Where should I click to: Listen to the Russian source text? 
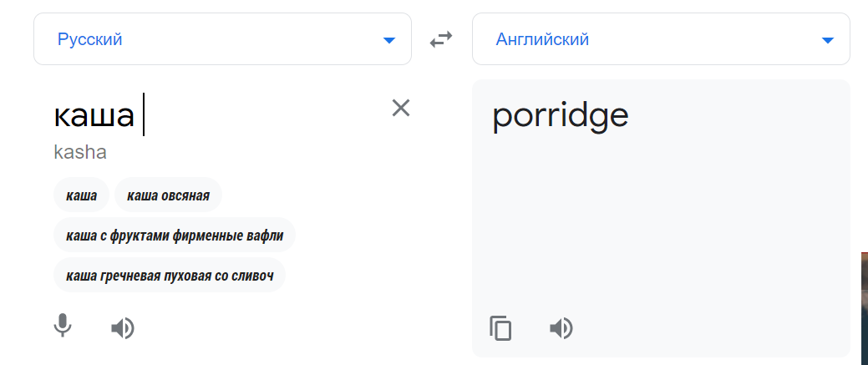(x=123, y=328)
